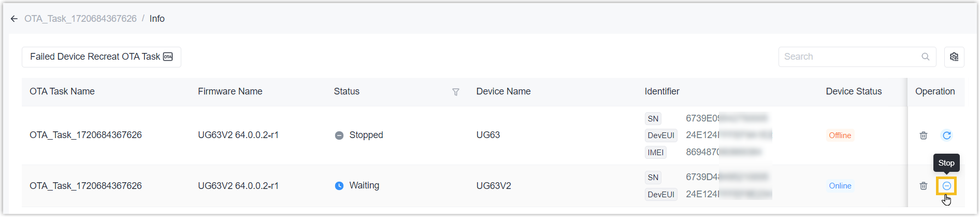Select the Info breadcrumb item

click(x=157, y=19)
